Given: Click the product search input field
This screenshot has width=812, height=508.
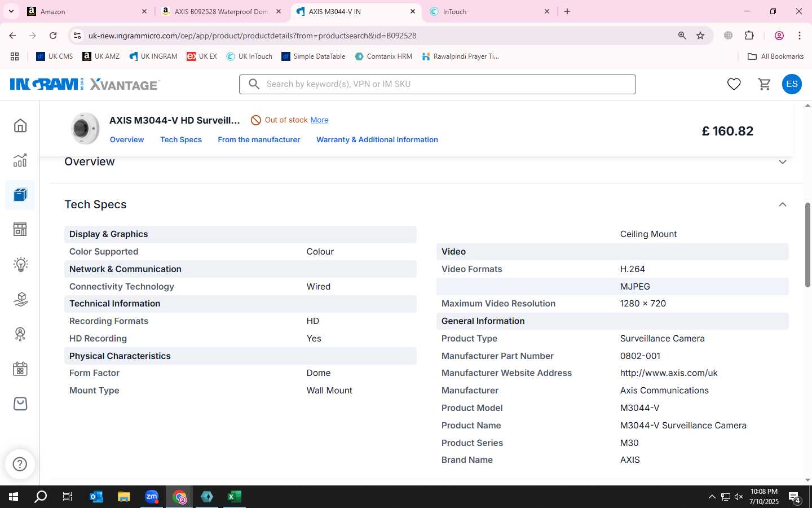Looking at the screenshot, I should pos(438,84).
